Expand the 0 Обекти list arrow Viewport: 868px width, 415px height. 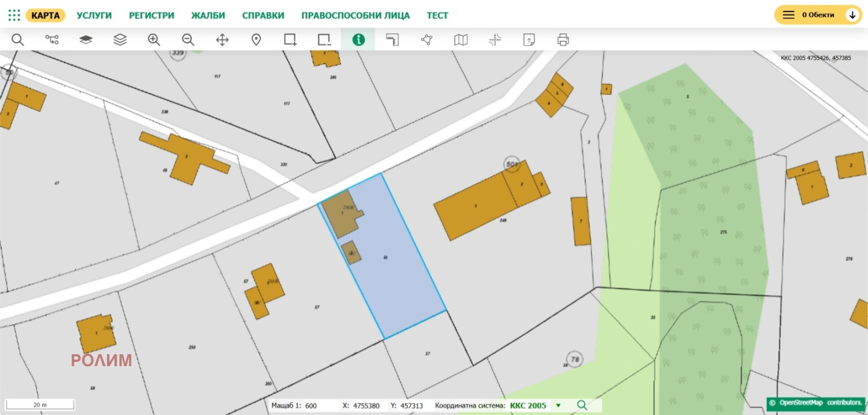(852, 15)
